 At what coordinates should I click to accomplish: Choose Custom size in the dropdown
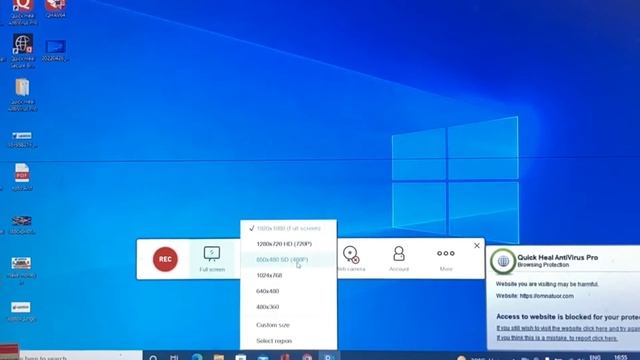tap(289, 325)
